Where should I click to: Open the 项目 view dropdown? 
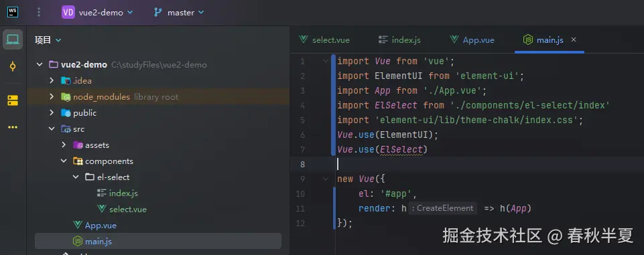coord(48,39)
